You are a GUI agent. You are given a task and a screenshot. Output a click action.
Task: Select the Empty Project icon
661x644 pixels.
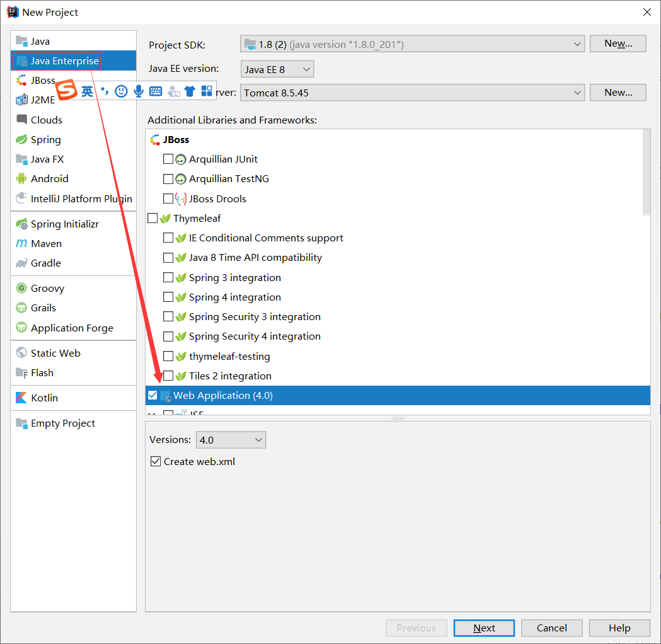pyautogui.click(x=21, y=423)
